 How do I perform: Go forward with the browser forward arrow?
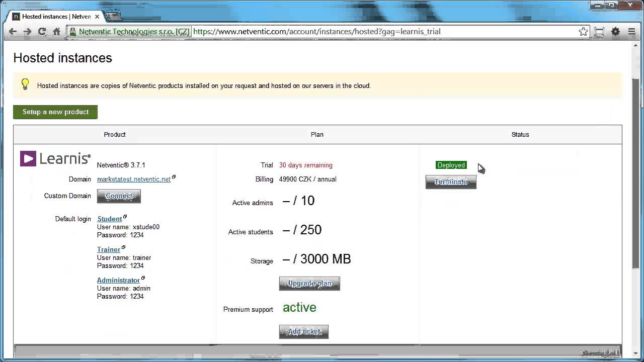click(27, 32)
